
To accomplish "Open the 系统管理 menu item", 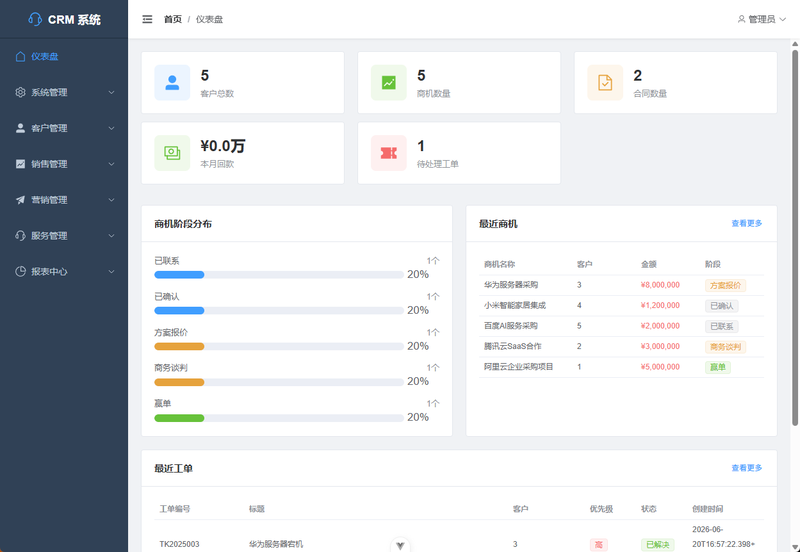I will click(64, 92).
